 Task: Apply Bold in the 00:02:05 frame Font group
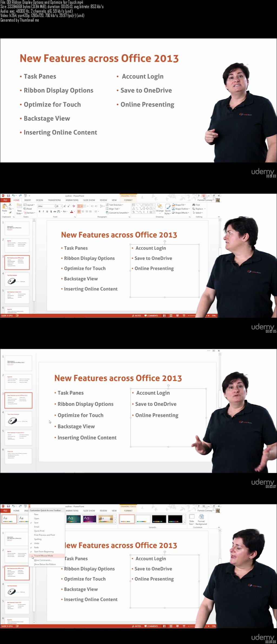tap(39, 211)
